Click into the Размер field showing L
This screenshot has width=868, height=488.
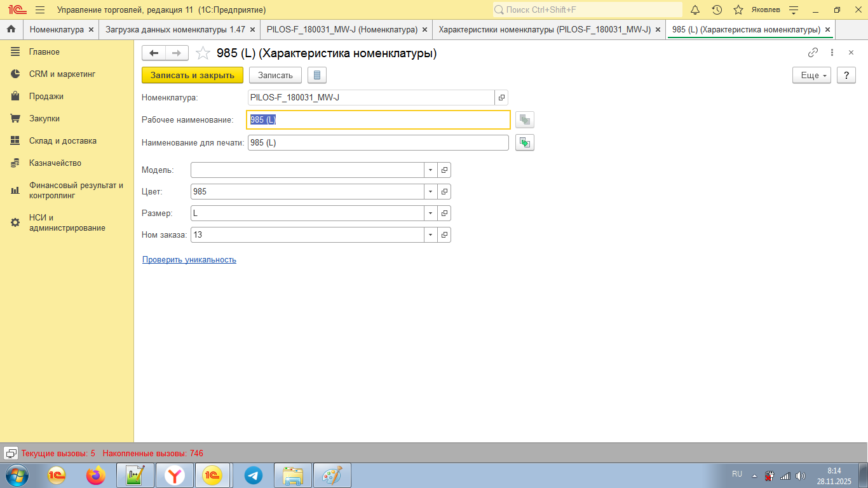coord(308,213)
